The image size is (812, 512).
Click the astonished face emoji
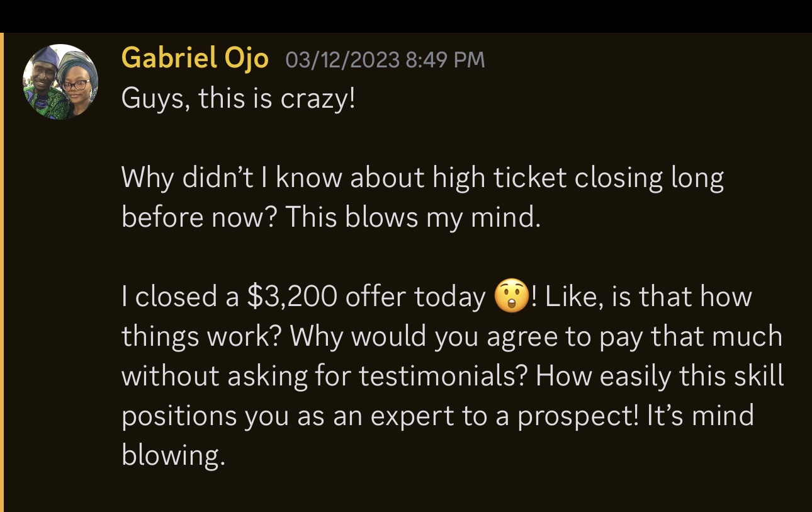(x=511, y=297)
